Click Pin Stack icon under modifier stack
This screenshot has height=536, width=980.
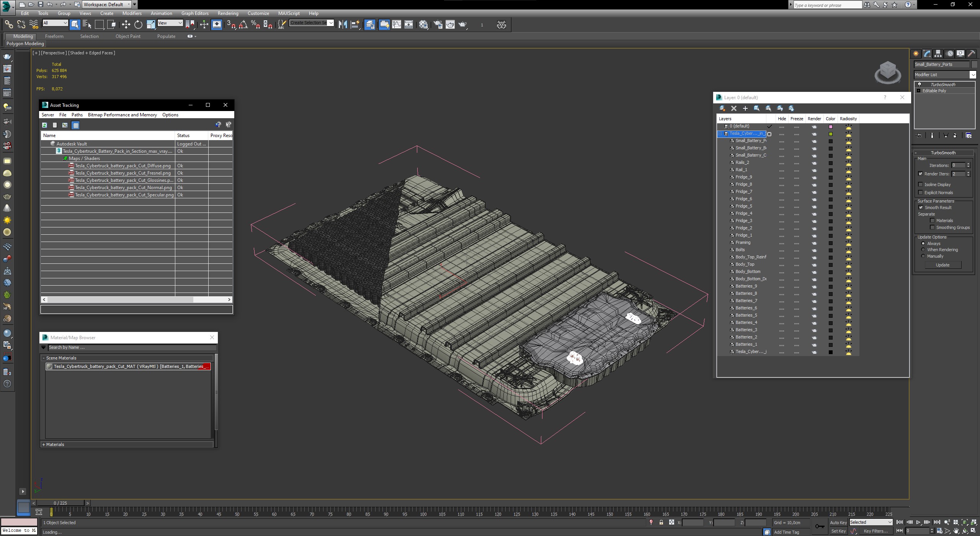click(x=919, y=136)
